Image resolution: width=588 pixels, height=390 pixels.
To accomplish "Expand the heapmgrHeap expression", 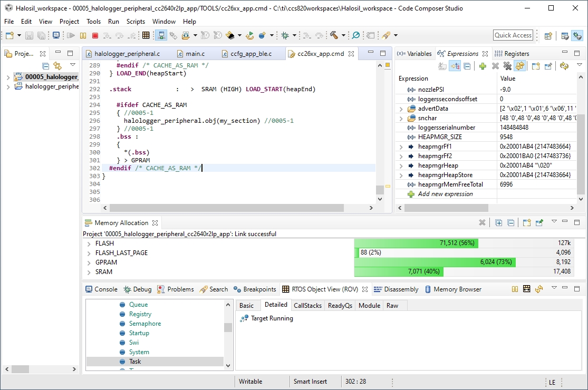I will (401, 165).
